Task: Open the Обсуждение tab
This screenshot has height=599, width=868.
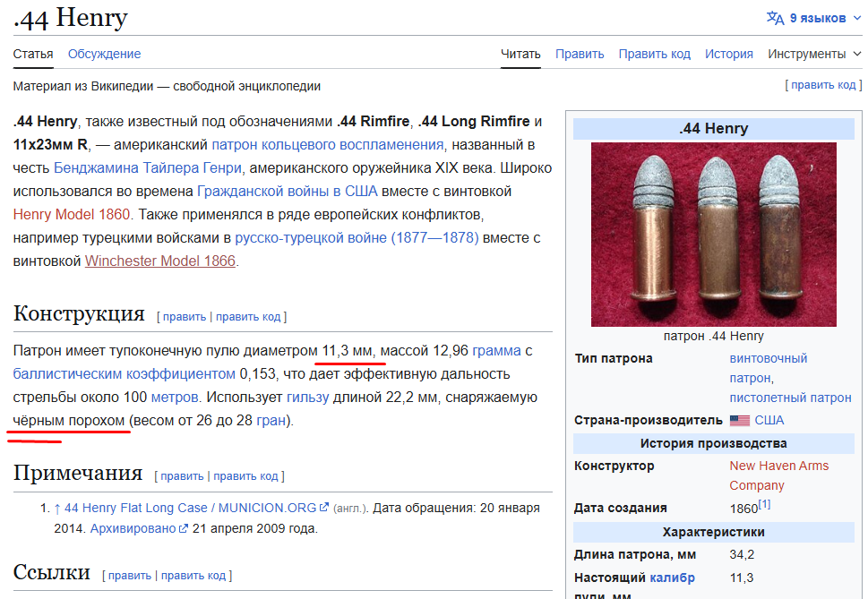Action: (x=104, y=55)
